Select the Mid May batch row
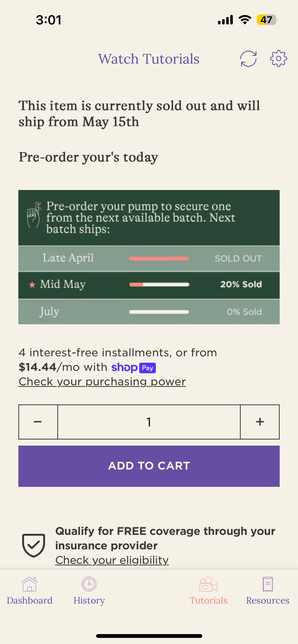This screenshot has height=644, width=298. [149, 285]
